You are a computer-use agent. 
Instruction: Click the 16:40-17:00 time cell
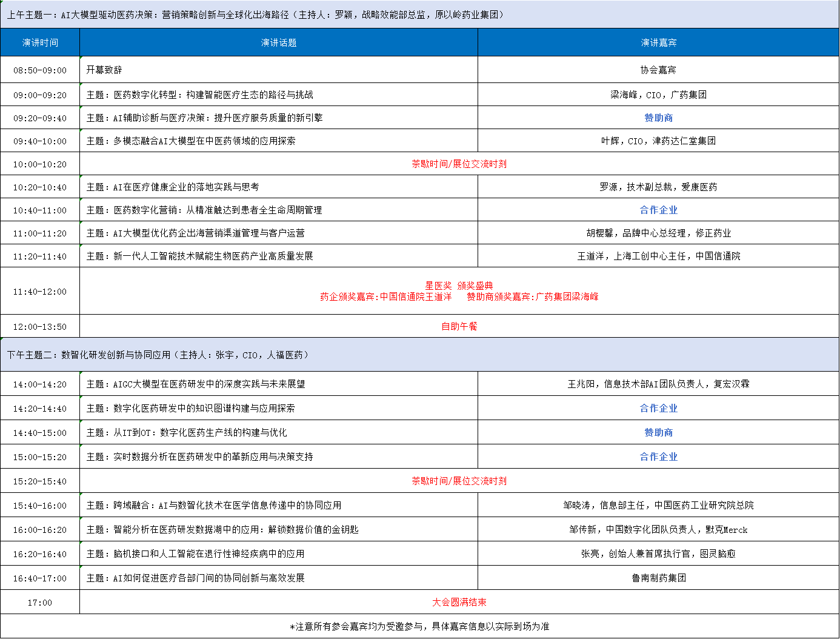[40, 578]
